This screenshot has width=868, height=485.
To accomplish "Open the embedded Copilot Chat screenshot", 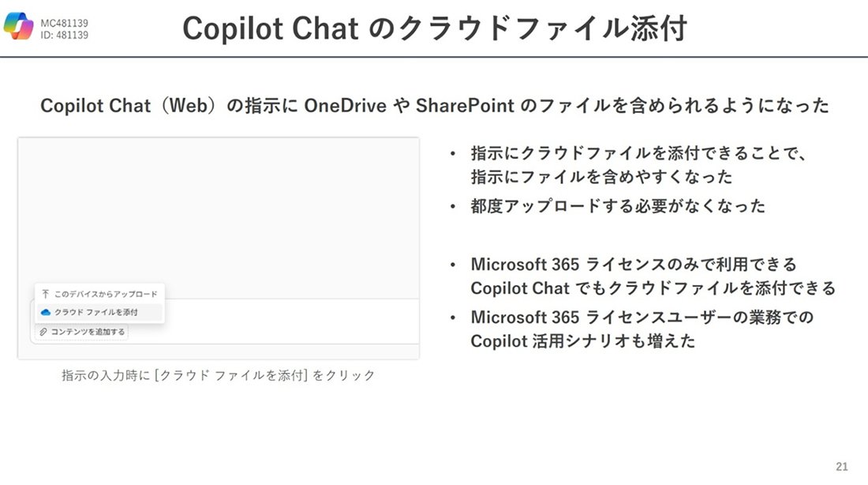I will point(219,248).
